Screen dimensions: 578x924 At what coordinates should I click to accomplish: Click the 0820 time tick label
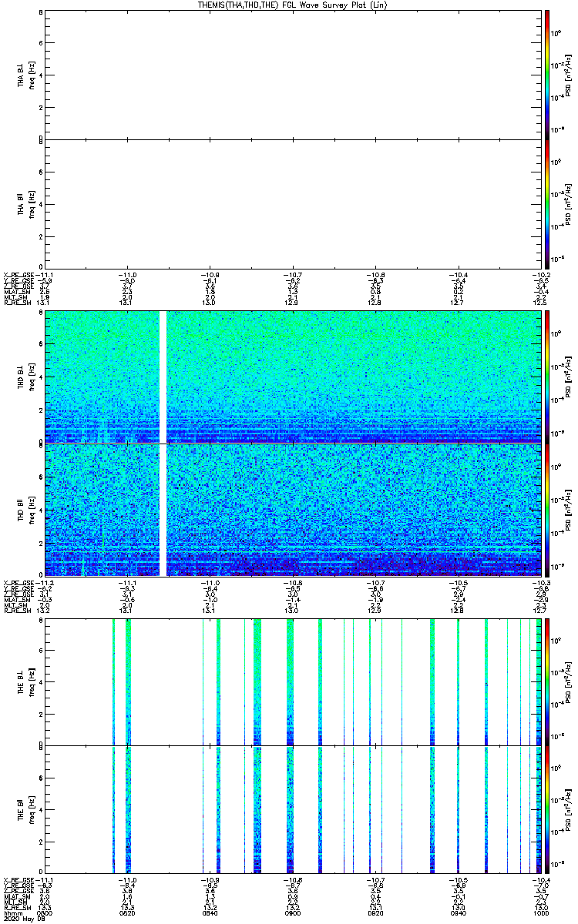pyautogui.click(x=128, y=912)
